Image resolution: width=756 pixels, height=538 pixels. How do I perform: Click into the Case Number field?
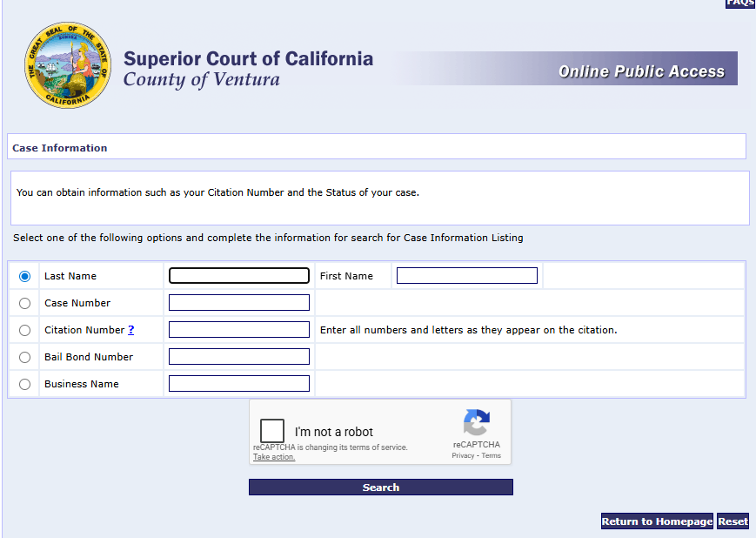(239, 303)
